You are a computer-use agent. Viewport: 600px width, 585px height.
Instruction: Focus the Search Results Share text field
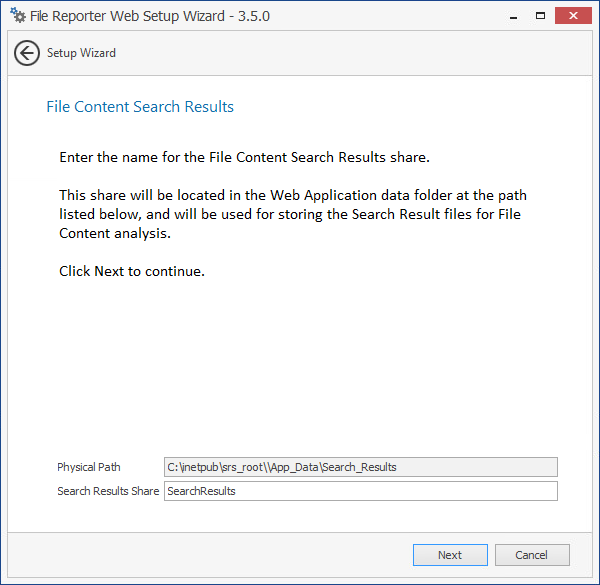click(x=360, y=491)
